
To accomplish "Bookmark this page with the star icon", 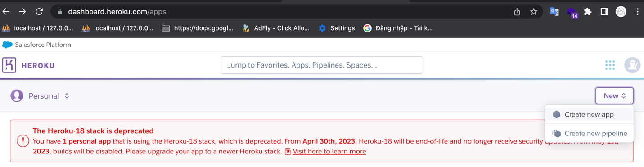I will point(533,12).
